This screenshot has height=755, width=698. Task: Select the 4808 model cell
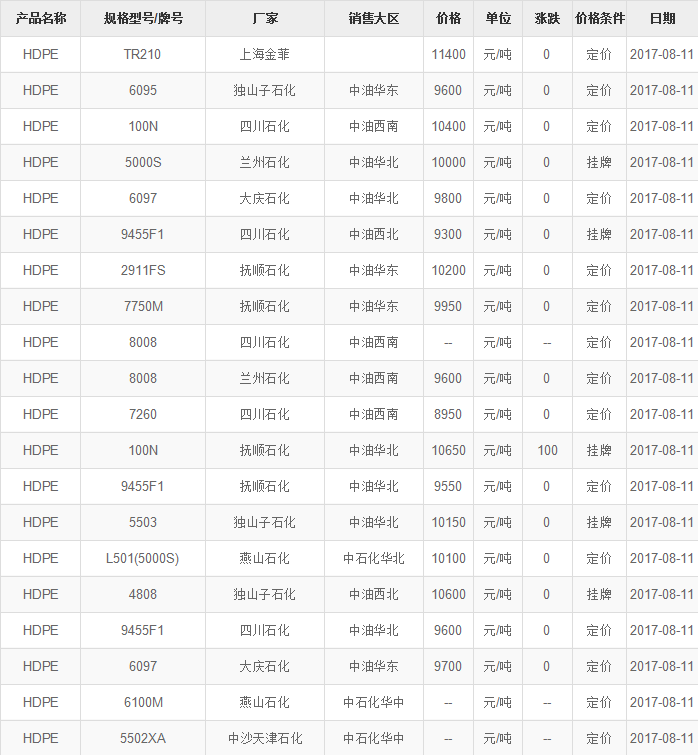(142, 595)
